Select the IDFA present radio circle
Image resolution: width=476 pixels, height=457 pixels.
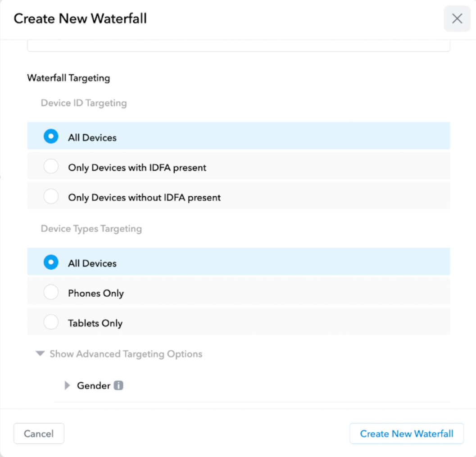tap(51, 167)
